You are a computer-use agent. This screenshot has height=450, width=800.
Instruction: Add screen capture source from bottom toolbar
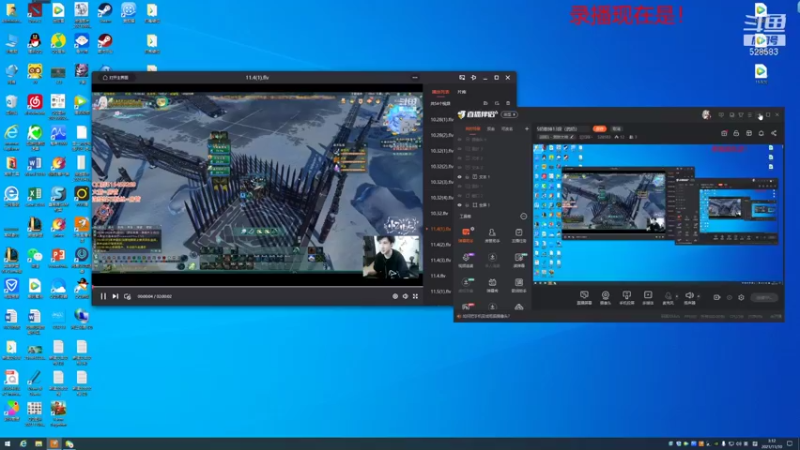tap(584, 297)
